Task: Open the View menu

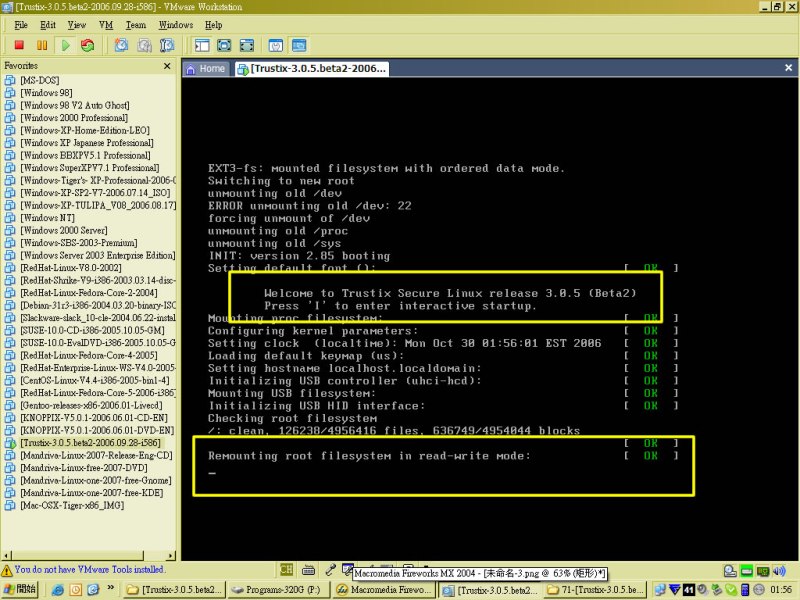Action: click(77, 25)
